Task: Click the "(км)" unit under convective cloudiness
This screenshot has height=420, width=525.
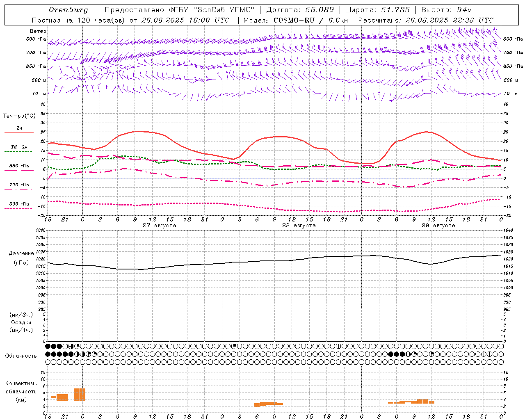Action: [x=21, y=399]
